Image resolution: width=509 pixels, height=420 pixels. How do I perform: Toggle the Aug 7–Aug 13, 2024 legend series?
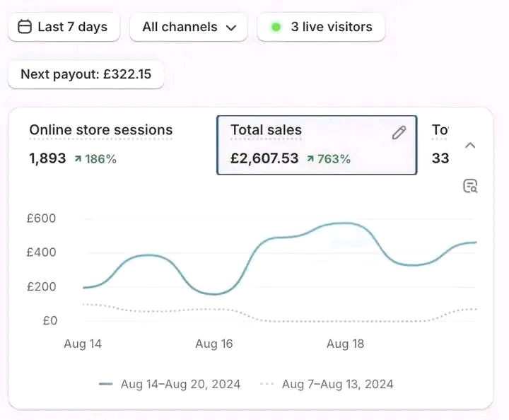337,385
